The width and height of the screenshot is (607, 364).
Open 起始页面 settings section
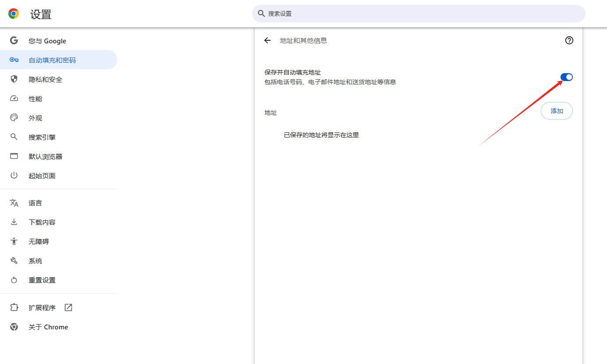click(59, 176)
